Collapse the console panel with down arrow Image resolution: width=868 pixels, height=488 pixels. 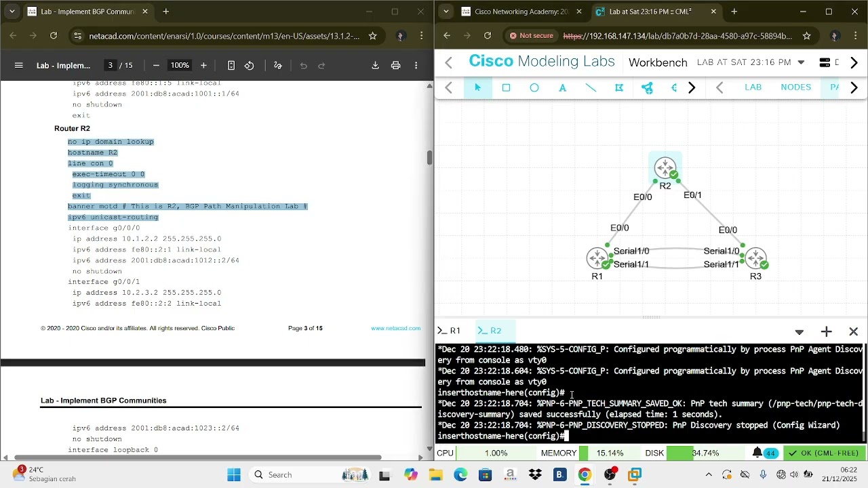click(800, 332)
